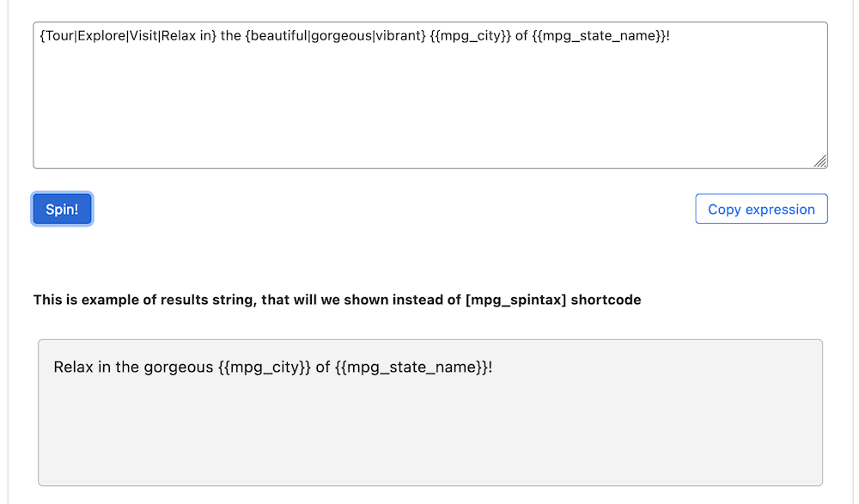Viewport: 859px width, 504px height.
Task: Click the [mpg_spintax] shortcode text in heading
Action: click(515, 300)
